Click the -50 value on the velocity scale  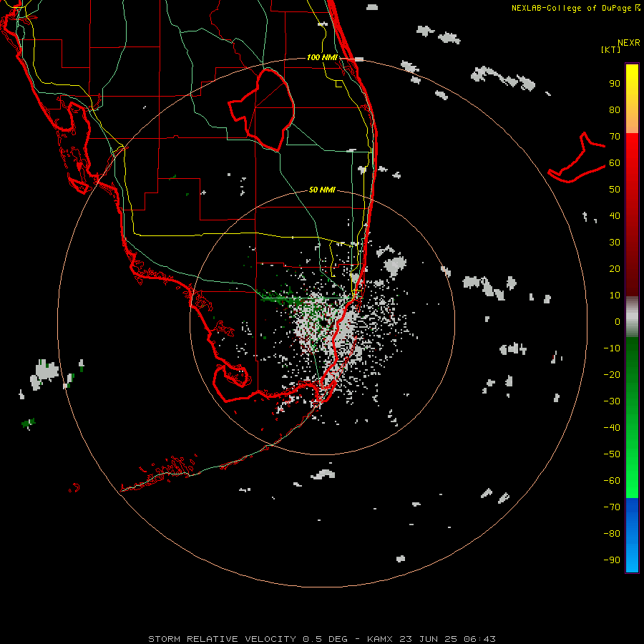pos(612,454)
